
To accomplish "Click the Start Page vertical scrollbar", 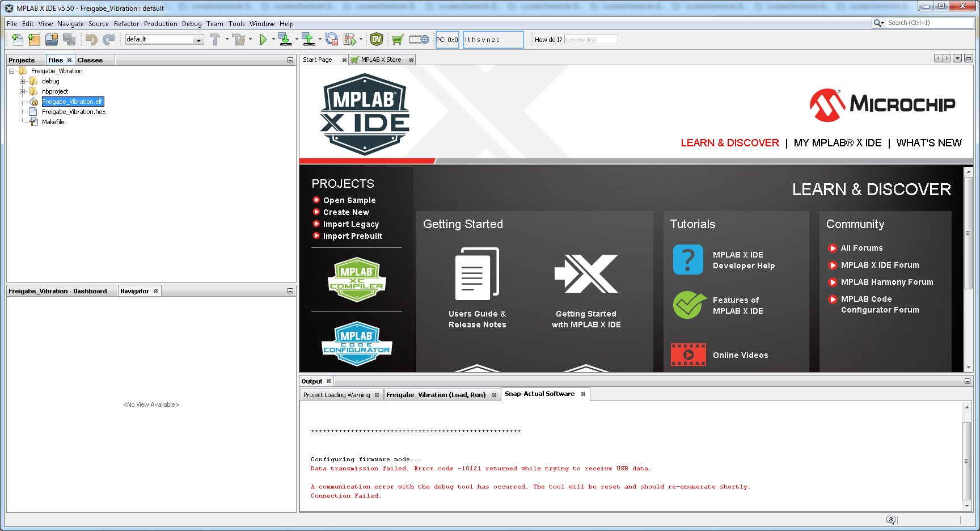I will pyautogui.click(x=969, y=269).
